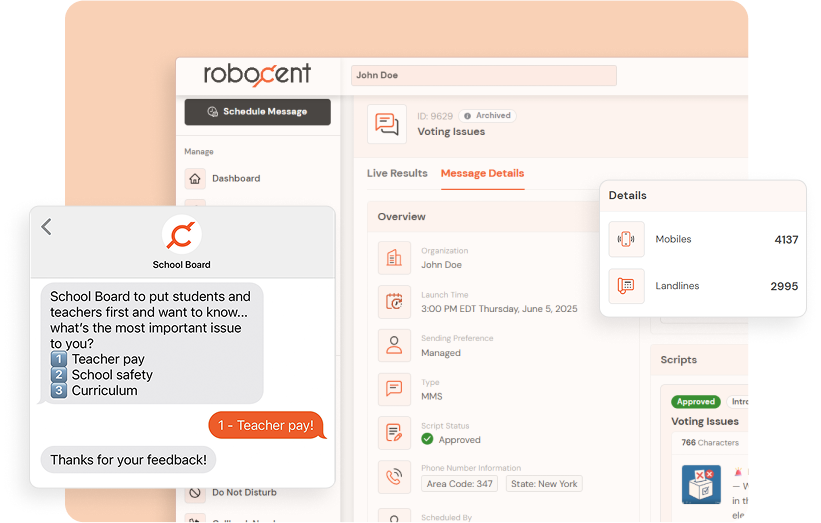The image size is (821, 523).
Task: Click the Managed sending preference value
Action: click(x=441, y=353)
